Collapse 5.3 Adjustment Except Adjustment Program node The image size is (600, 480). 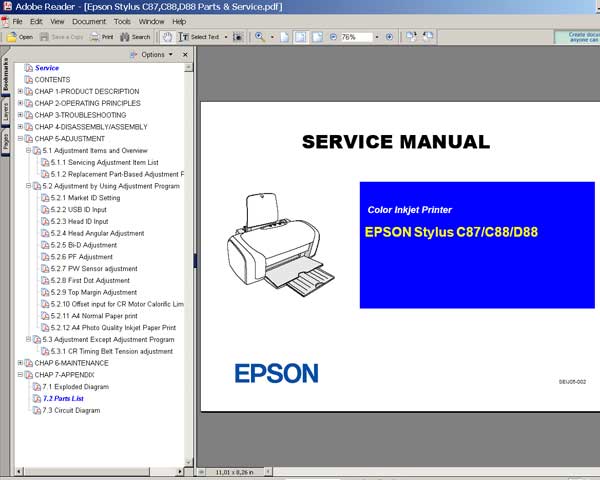coord(28,340)
